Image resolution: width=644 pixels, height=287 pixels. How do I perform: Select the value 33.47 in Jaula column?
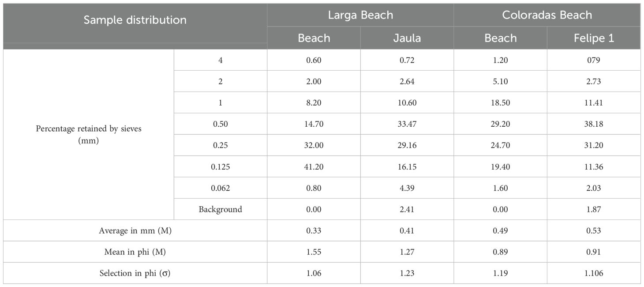coord(407,124)
